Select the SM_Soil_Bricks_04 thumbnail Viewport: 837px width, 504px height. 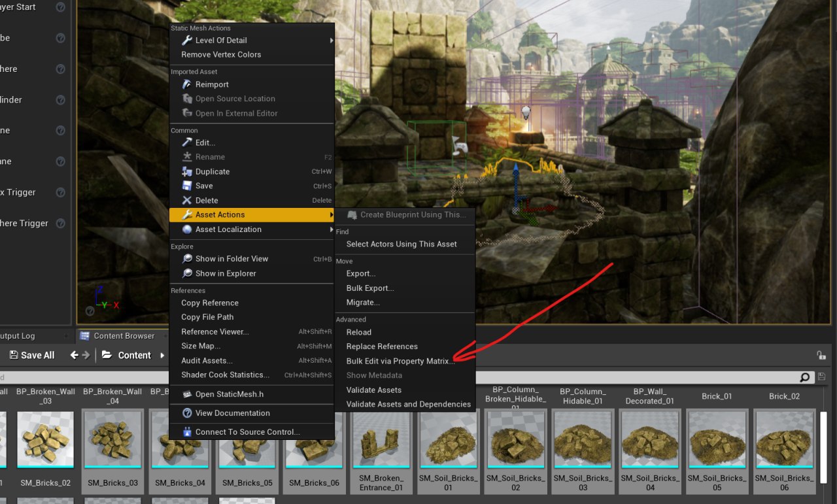click(x=650, y=439)
